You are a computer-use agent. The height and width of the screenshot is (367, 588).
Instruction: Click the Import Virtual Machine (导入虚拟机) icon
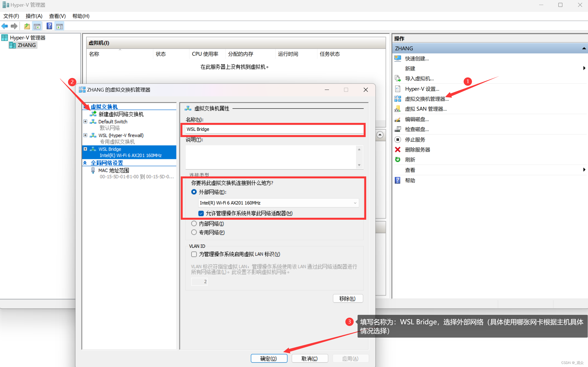tap(398, 79)
